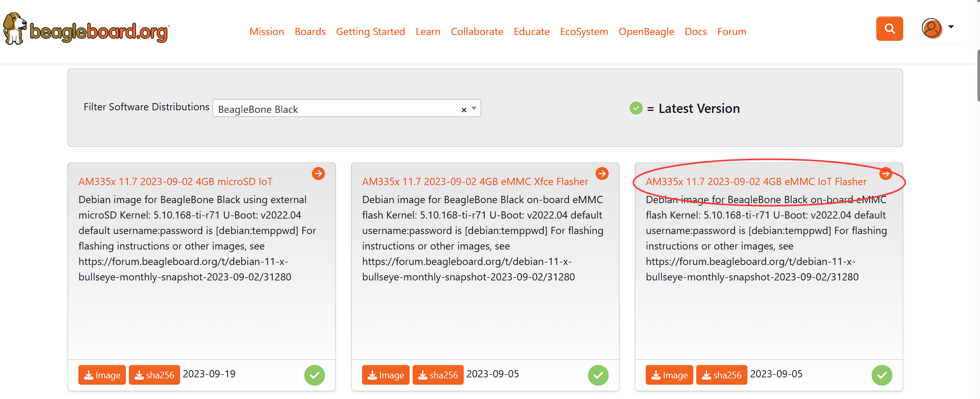The height and width of the screenshot is (399, 980).
Task: Open the Getting Started menu
Action: (370, 31)
